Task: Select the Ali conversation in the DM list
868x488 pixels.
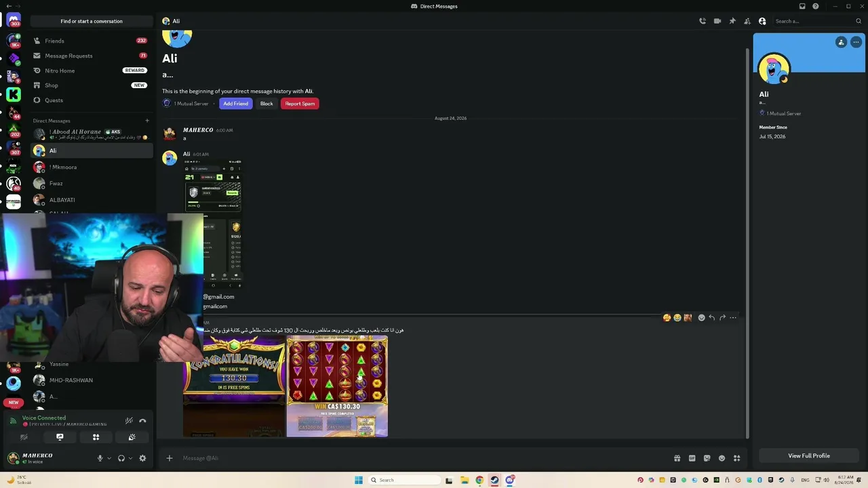Action: 92,150
